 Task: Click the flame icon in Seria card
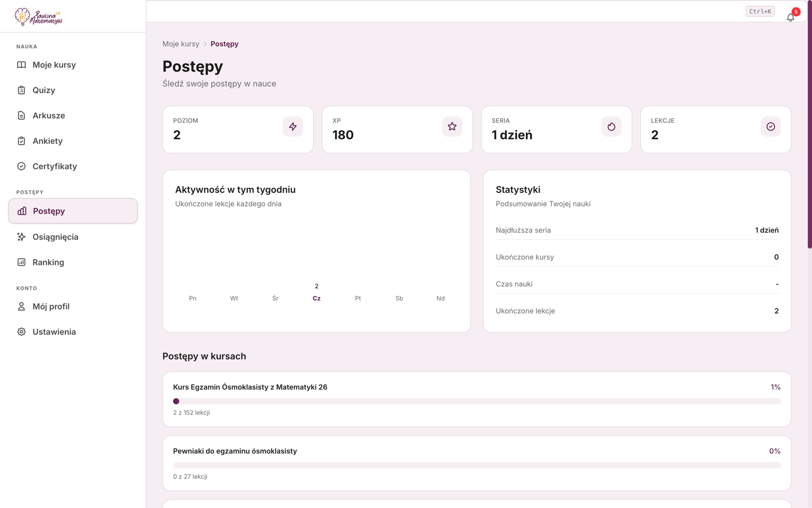click(x=612, y=126)
